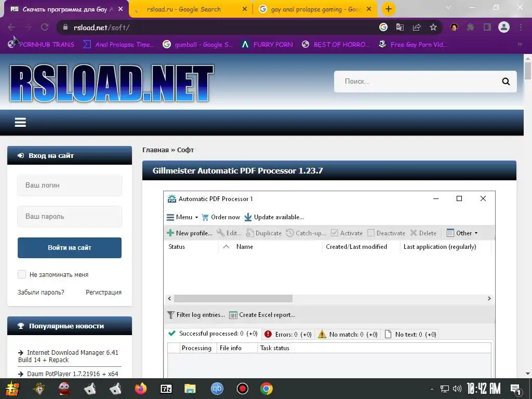Screen dimensions: 532x399
Task: Open Gillmeister Automatic PDF Processor article title
Action: coord(237,170)
